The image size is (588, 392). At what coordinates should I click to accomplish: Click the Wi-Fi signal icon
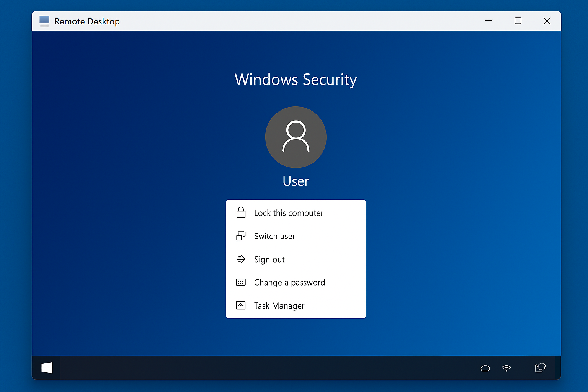pos(506,368)
